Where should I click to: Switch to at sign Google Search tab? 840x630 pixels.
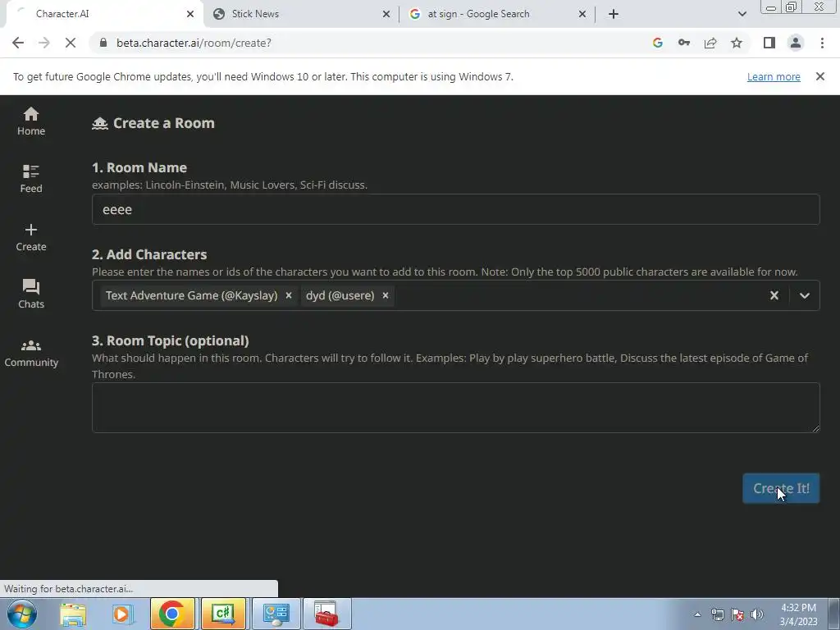point(497,14)
